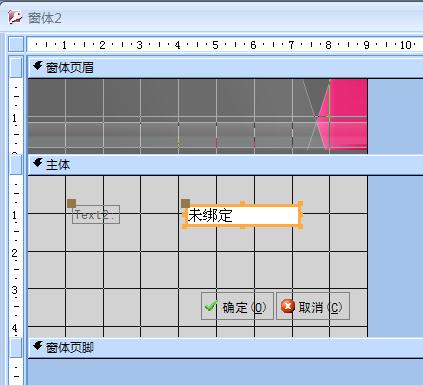
Task: Click the 窗体2 window title
Action: click(45, 18)
